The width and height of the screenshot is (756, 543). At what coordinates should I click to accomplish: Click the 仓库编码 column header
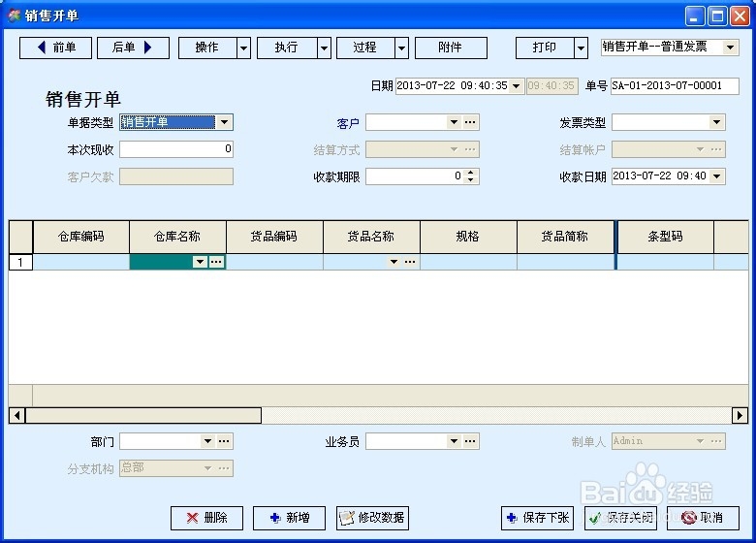point(81,237)
